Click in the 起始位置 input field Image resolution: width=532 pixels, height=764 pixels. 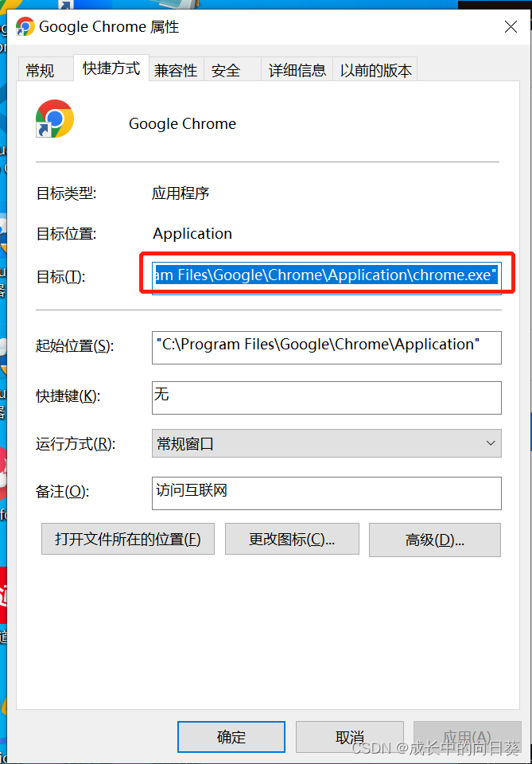coord(327,348)
